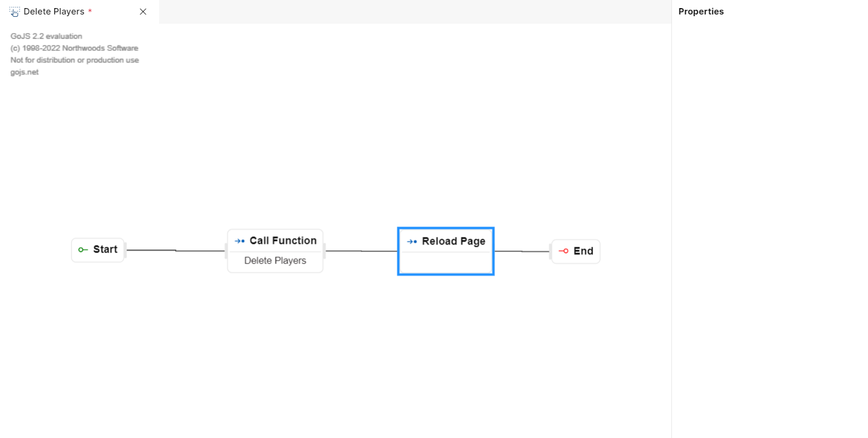The width and height of the screenshot is (868, 438).
Task: Click the Reload Page arrow icon
Action: tap(412, 242)
